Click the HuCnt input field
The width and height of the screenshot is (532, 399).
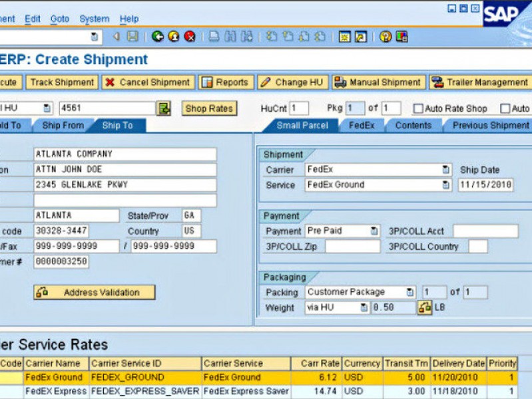pyautogui.click(x=299, y=108)
